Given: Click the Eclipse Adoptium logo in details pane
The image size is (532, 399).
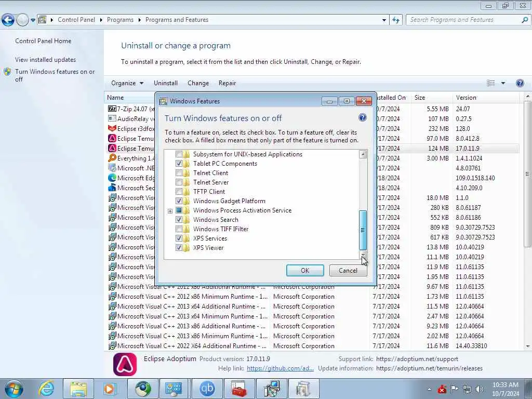Looking at the screenshot, I should 125,364.
